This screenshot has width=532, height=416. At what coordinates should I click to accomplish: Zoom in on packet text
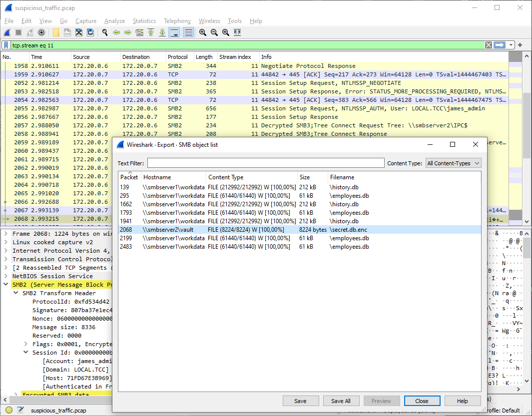pos(202,32)
